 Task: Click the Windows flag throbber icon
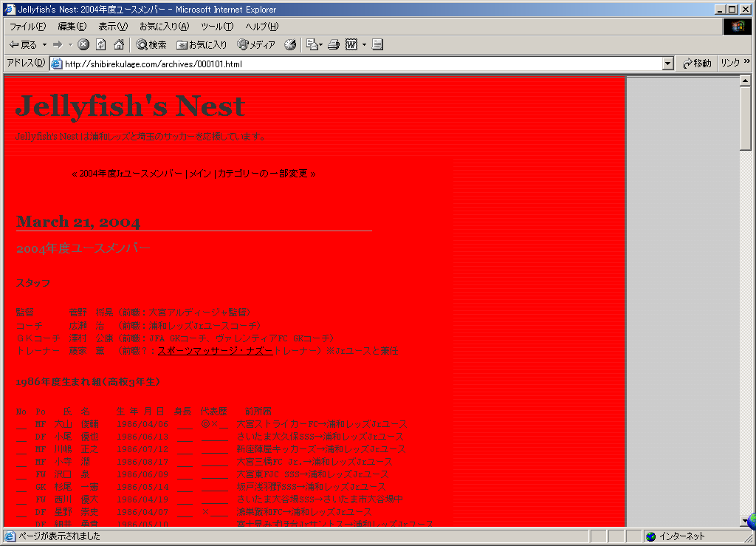pos(738,27)
